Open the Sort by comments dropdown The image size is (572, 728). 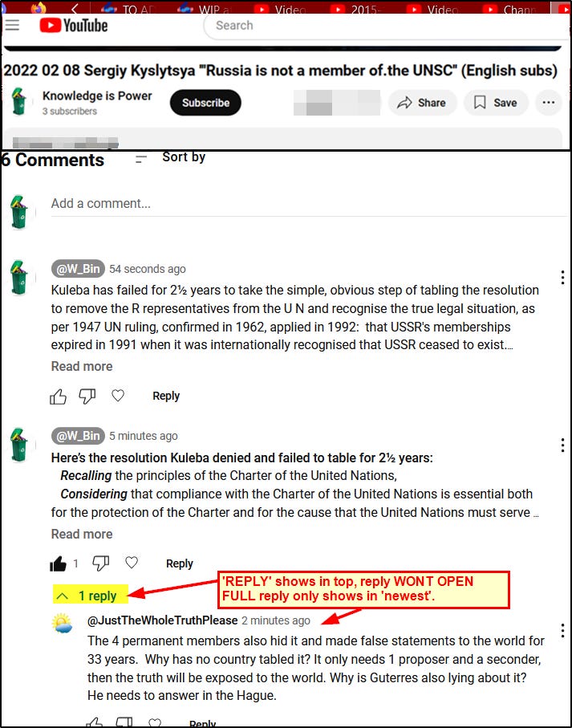171,158
